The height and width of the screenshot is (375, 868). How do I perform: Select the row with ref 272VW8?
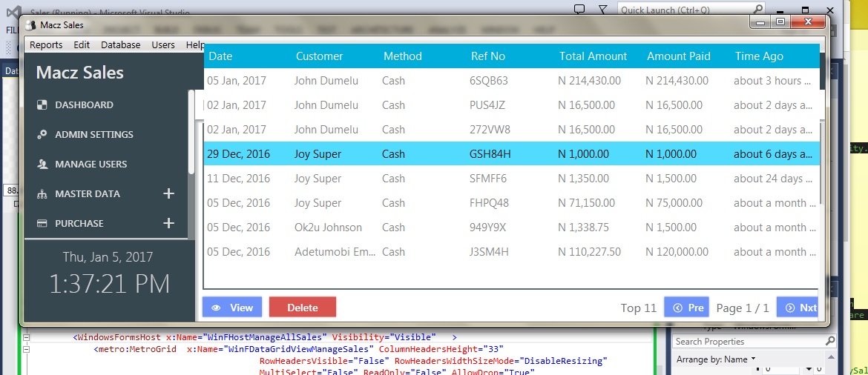[x=511, y=130]
